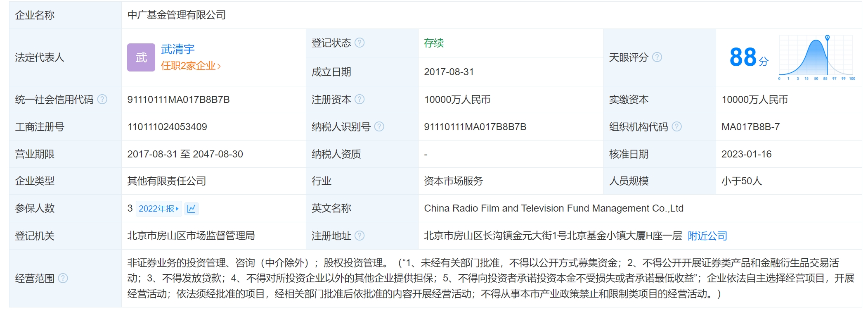Click the 法定代表人 label cell

point(66,57)
